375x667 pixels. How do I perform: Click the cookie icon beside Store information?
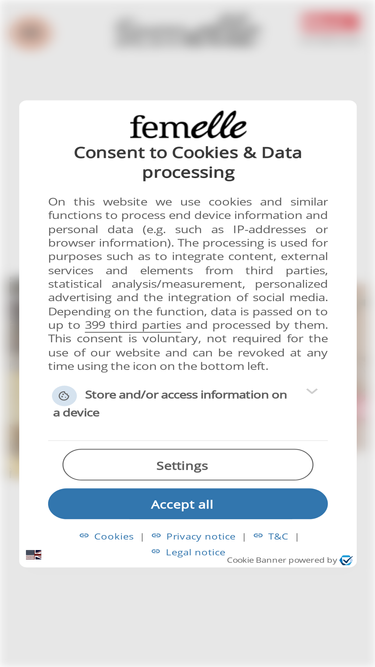[x=64, y=396]
